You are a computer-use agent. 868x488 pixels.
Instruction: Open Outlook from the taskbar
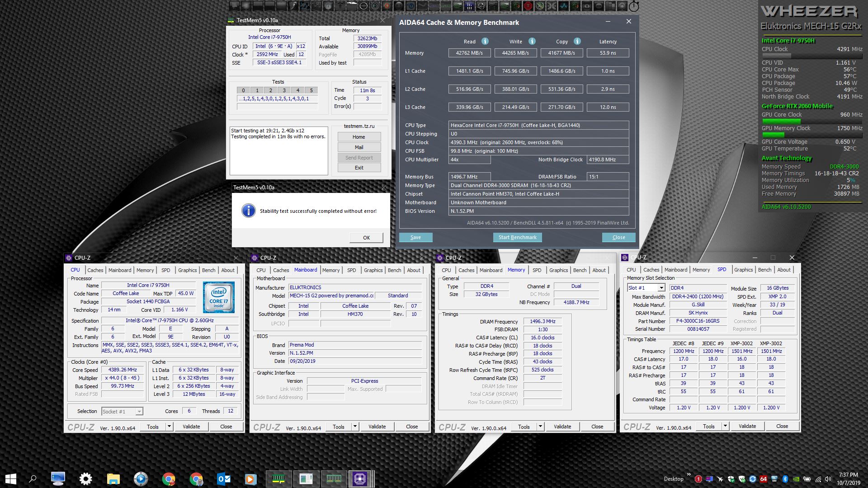point(224,479)
